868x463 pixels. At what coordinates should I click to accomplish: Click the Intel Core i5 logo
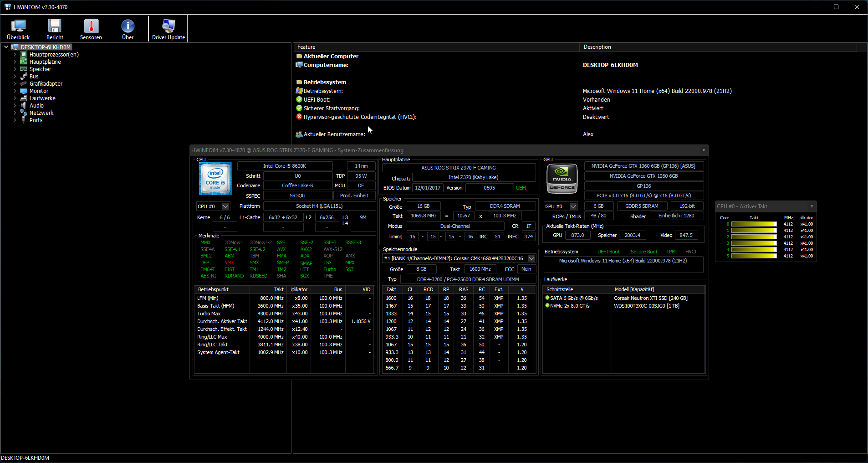click(x=215, y=179)
